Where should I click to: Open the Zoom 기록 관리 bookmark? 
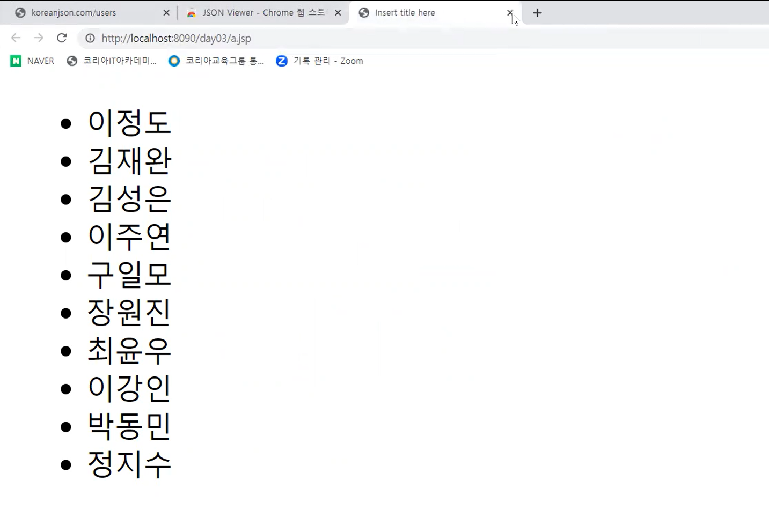point(319,61)
